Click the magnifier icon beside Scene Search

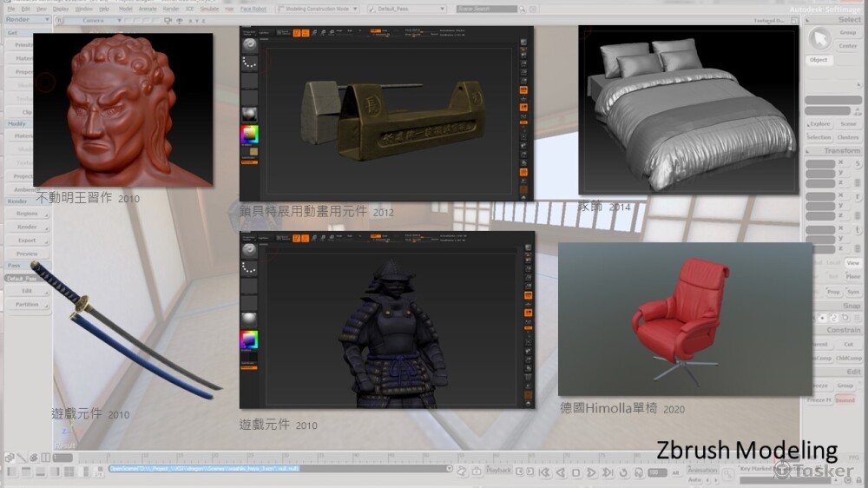pyautogui.click(x=524, y=9)
